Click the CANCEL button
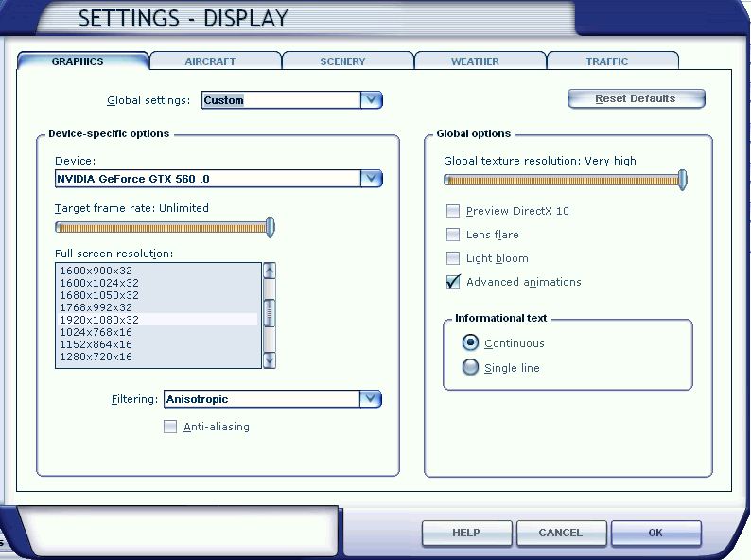This screenshot has height=560, width=751. pos(561,533)
